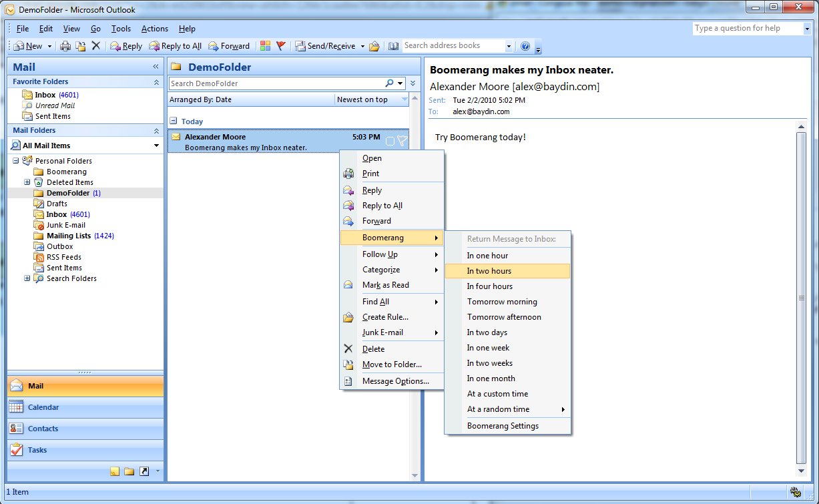
Task: Select the Delete (X) toolbar icon
Action: click(97, 46)
